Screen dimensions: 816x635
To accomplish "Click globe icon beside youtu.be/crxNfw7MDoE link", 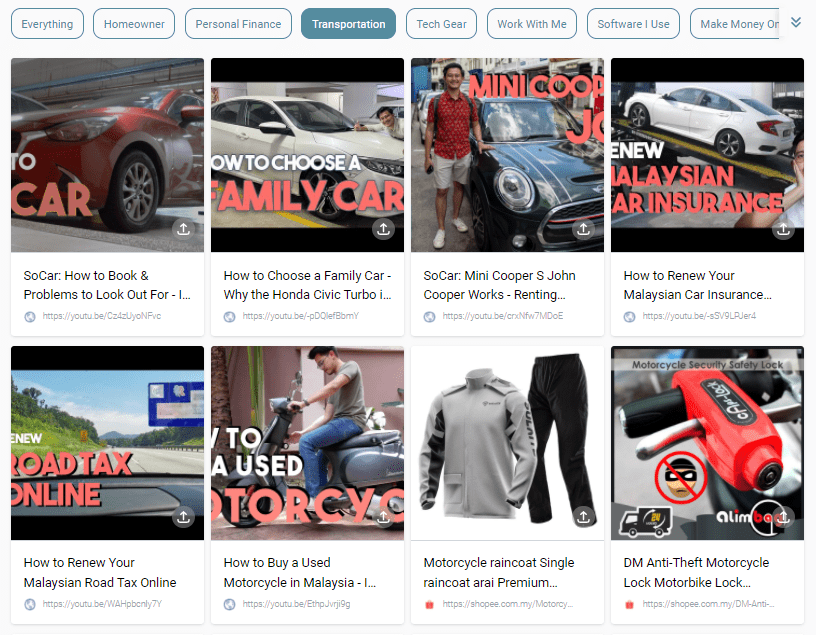I will click(x=429, y=316).
